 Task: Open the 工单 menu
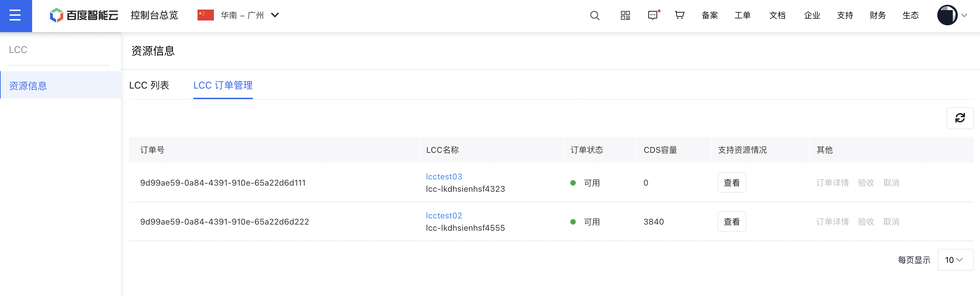pos(742,15)
